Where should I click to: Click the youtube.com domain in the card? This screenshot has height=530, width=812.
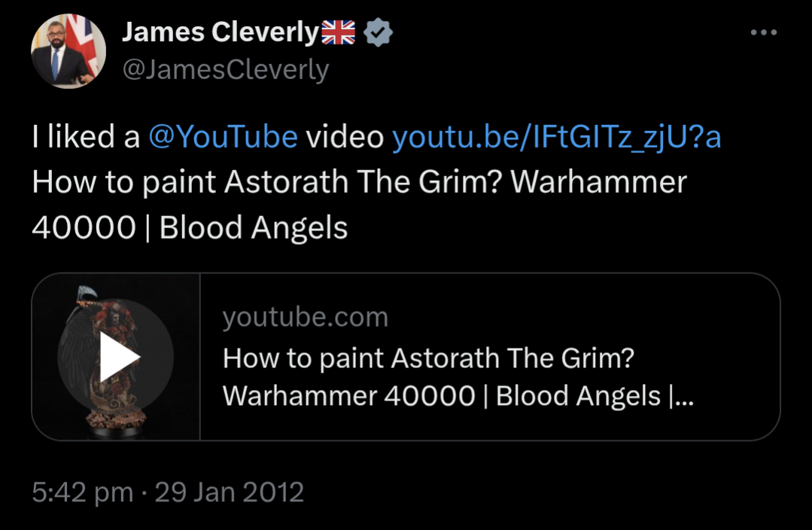[x=305, y=316]
